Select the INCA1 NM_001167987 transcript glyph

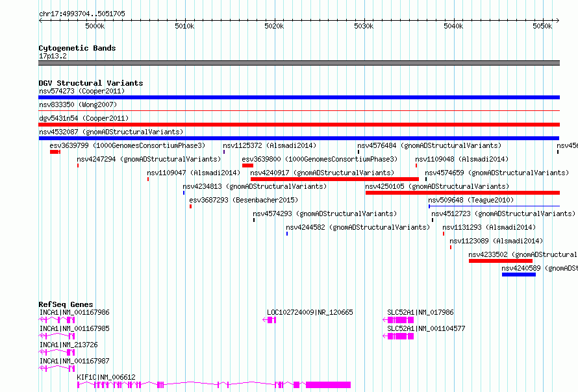pos(57,369)
